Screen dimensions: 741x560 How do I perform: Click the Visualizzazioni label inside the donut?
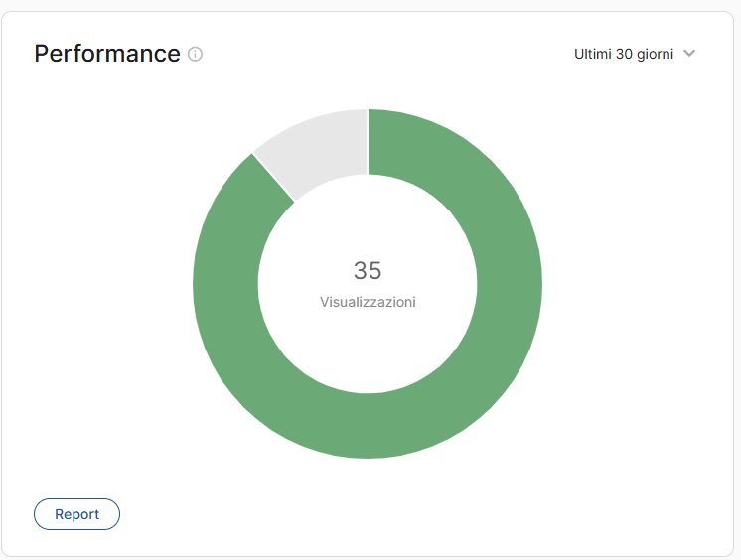(368, 302)
